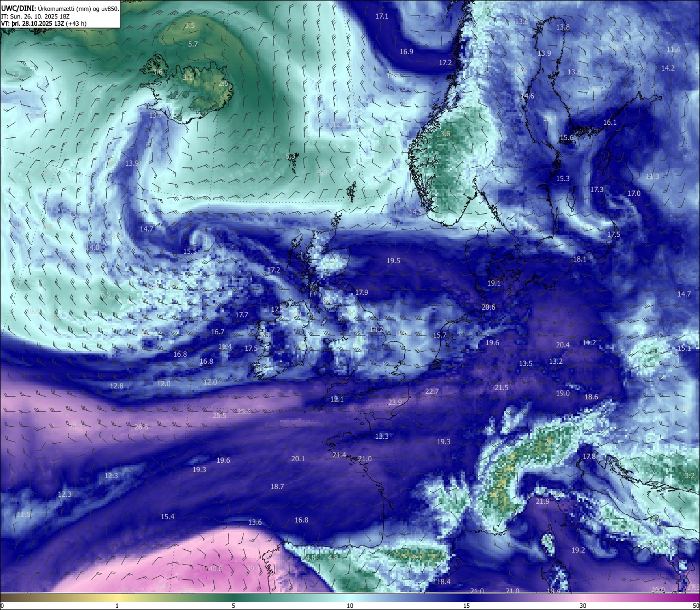Click the map value 17.1
The image size is (700, 610).
(x=382, y=16)
